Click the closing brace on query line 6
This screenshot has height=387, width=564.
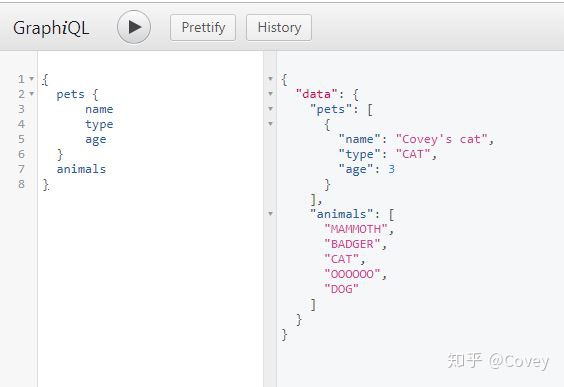pyautogui.click(x=60, y=154)
